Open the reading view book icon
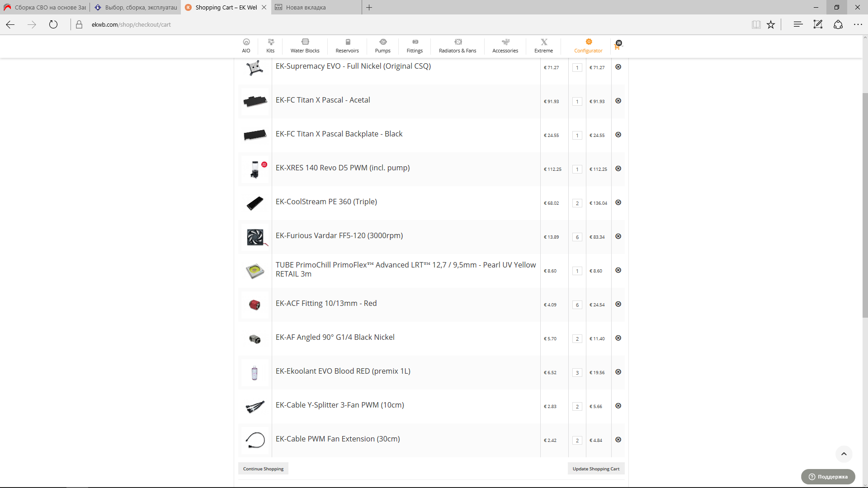The width and height of the screenshot is (868, 488). (756, 24)
